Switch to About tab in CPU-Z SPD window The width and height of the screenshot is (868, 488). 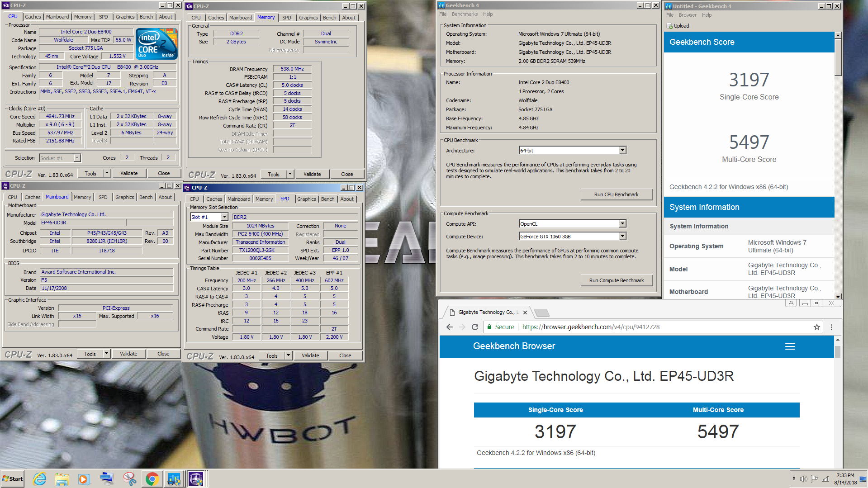(x=347, y=199)
